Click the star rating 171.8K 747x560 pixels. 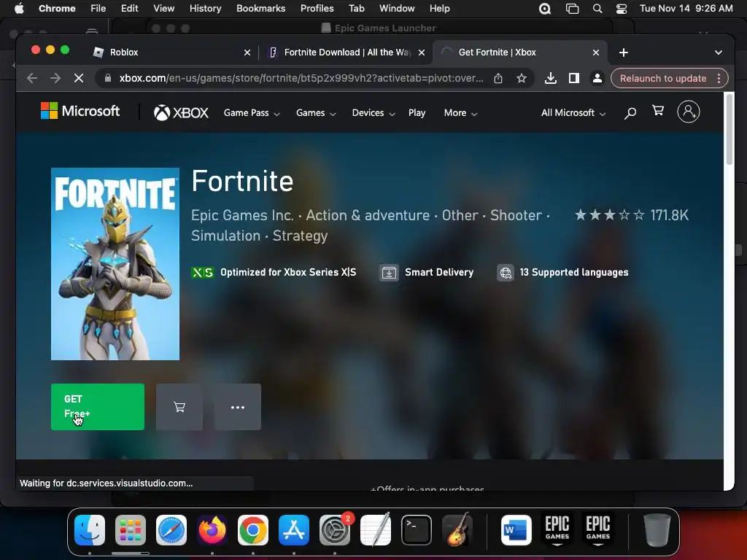pyautogui.click(x=631, y=215)
